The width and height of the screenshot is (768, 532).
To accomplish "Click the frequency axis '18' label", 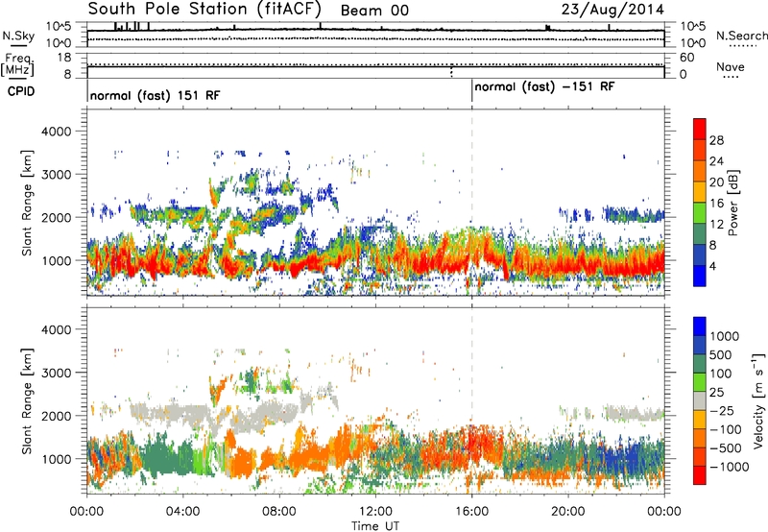I will pos(64,58).
